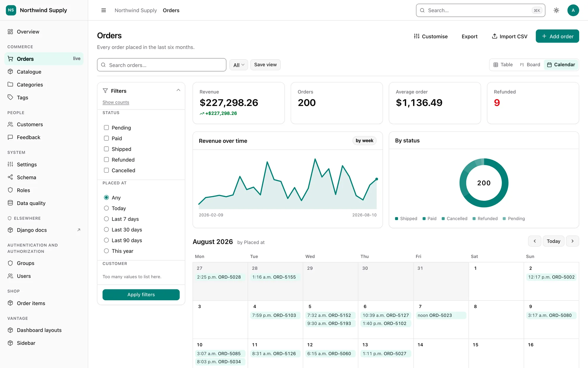Open Customers in the sidebar

tap(44, 125)
